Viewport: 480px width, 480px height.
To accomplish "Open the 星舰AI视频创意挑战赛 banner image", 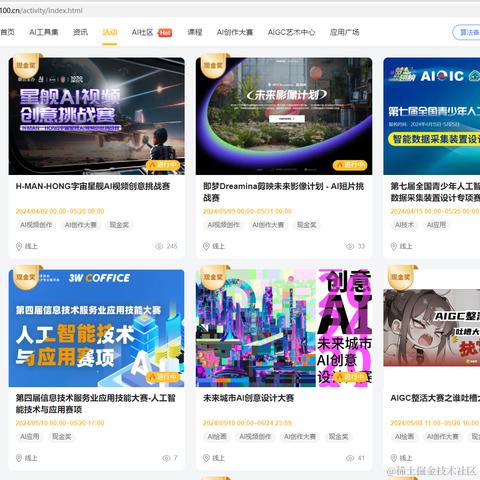I will pos(97,116).
